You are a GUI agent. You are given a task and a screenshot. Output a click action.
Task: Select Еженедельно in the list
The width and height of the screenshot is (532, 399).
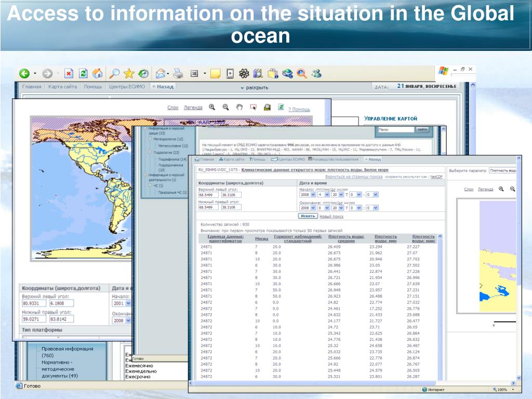tap(141, 371)
